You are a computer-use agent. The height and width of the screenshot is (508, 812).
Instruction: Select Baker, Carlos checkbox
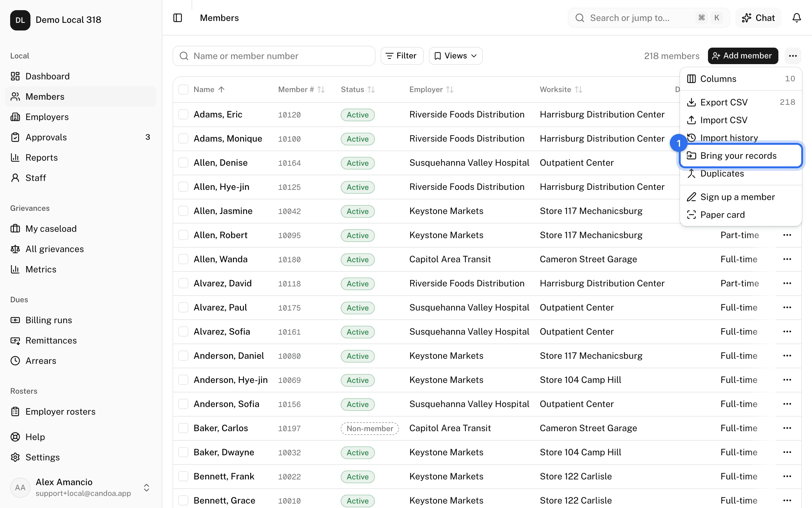point(183,428)
